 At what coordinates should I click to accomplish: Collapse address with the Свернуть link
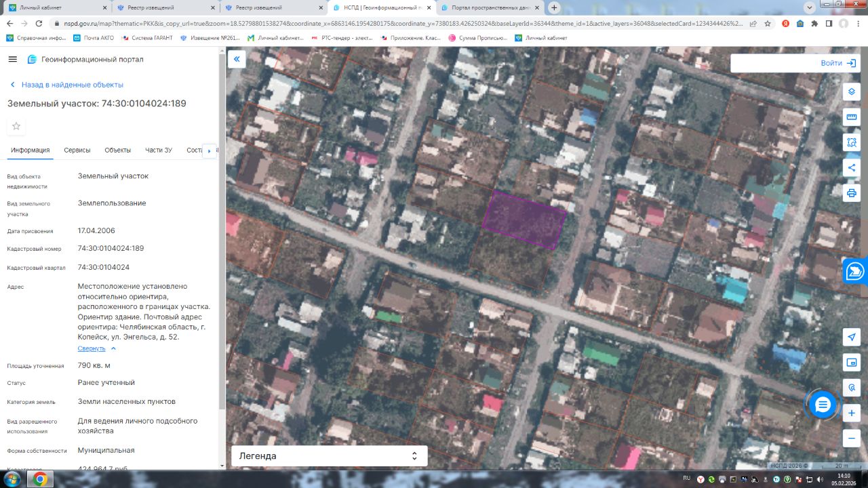coord(92,348)
